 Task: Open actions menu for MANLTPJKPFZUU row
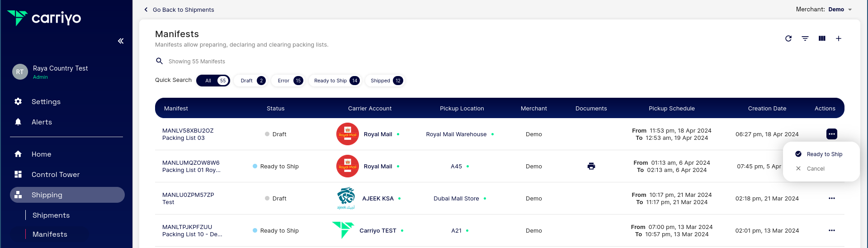(x=831, y=230)
